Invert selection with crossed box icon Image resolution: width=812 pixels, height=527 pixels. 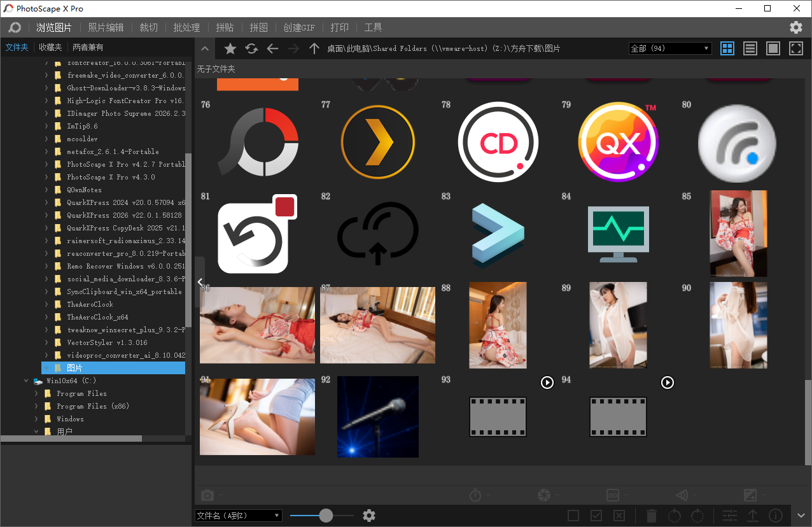(619, 516)
